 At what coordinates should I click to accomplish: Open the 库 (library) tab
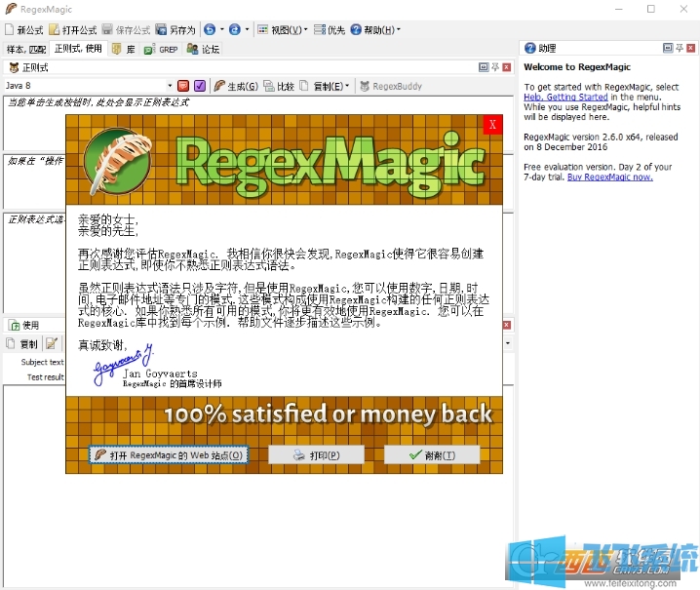pyautogui.click(x=124, y=49)
